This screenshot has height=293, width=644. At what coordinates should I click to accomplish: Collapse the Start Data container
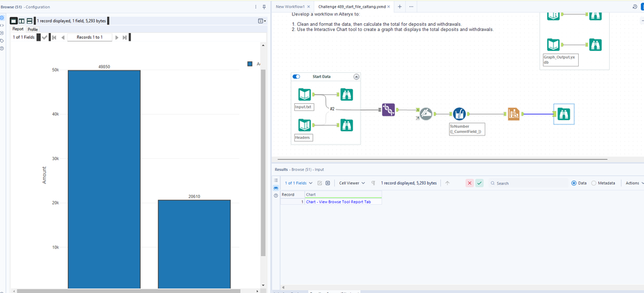point(356,77)
